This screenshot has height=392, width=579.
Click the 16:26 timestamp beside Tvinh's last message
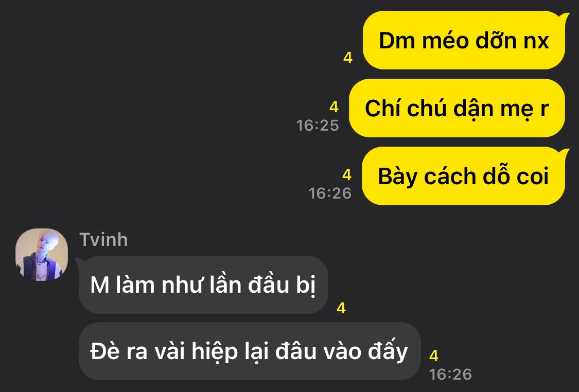[450, 375]
